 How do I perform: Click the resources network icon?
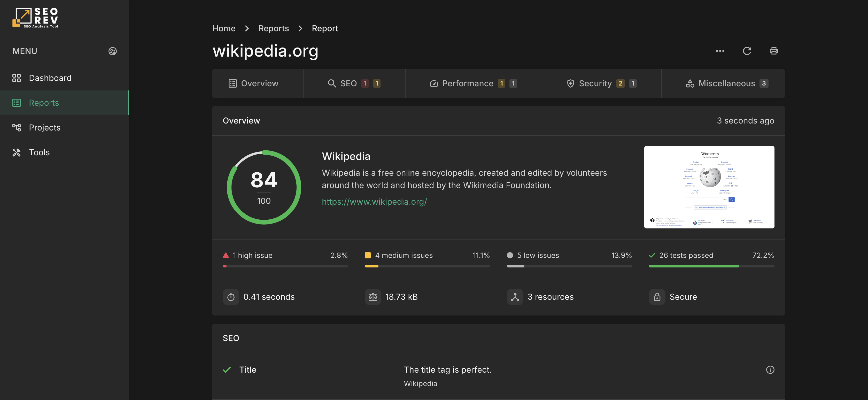click(x=515, y=297)
